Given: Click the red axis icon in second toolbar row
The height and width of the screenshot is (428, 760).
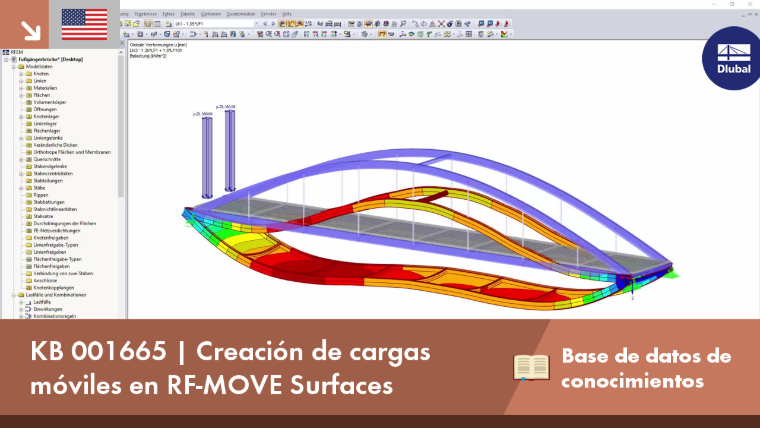Looking at the screenshot, I should [402, 34].
